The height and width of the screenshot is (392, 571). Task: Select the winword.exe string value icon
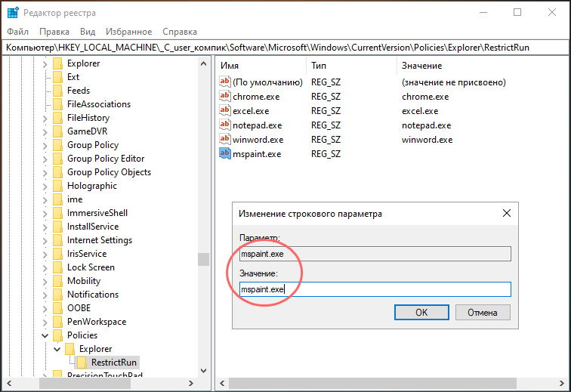224,139
